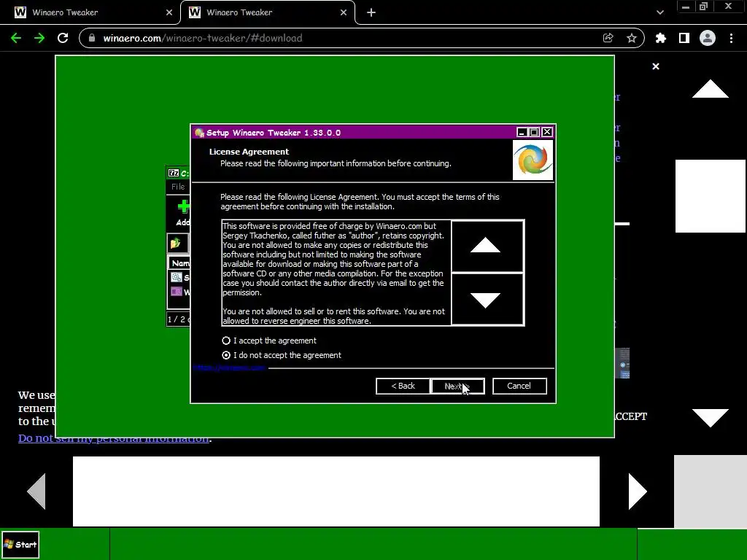Close the second Winaero Tweaker tab
Image resolution: width=747 pixels, height=560 pixels.
[344, 12]
